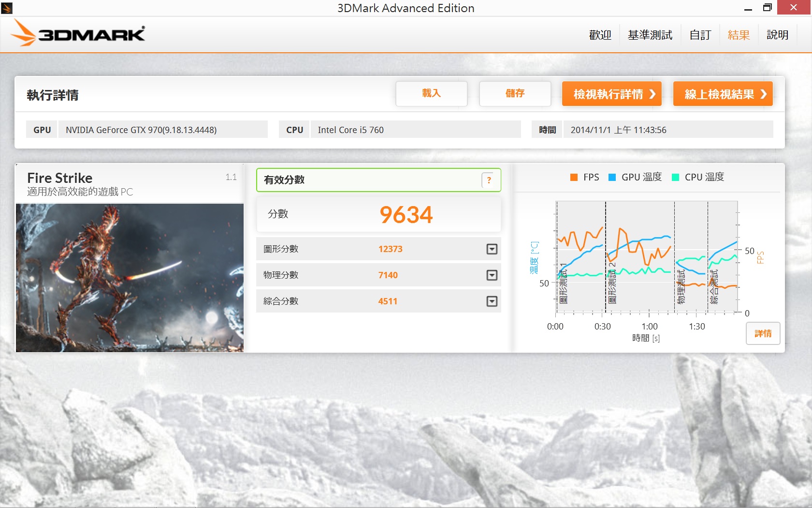Viewport: 812px width, 508px height.
Task: Open the help question mark for 有效分數
Action: click(489, 180)
